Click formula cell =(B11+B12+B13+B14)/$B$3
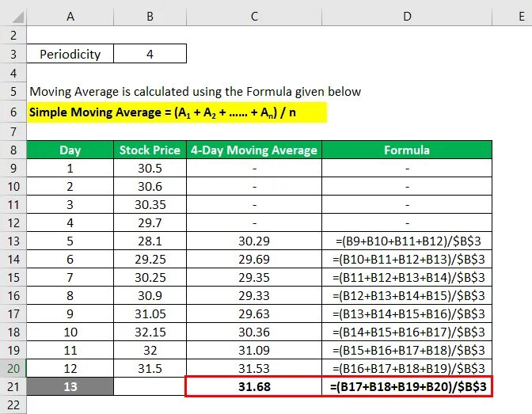 [407, 277]
